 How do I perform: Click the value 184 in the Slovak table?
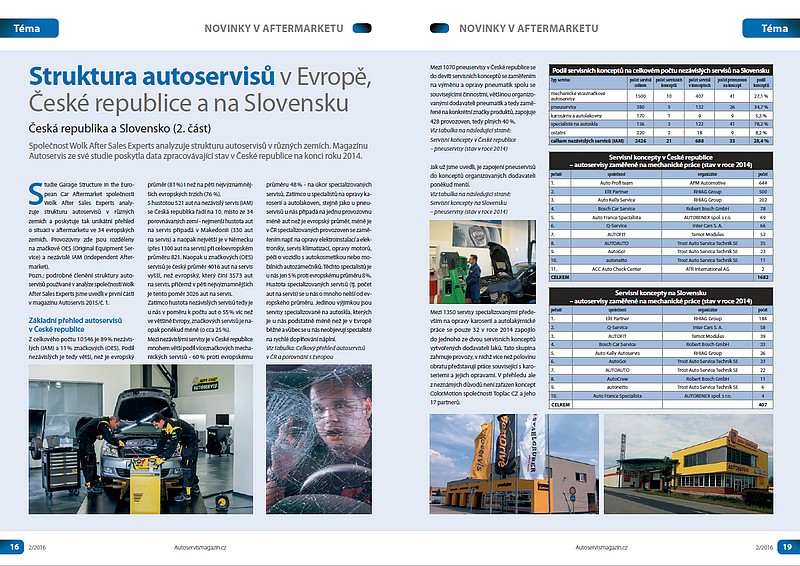(x=763, y=318)
